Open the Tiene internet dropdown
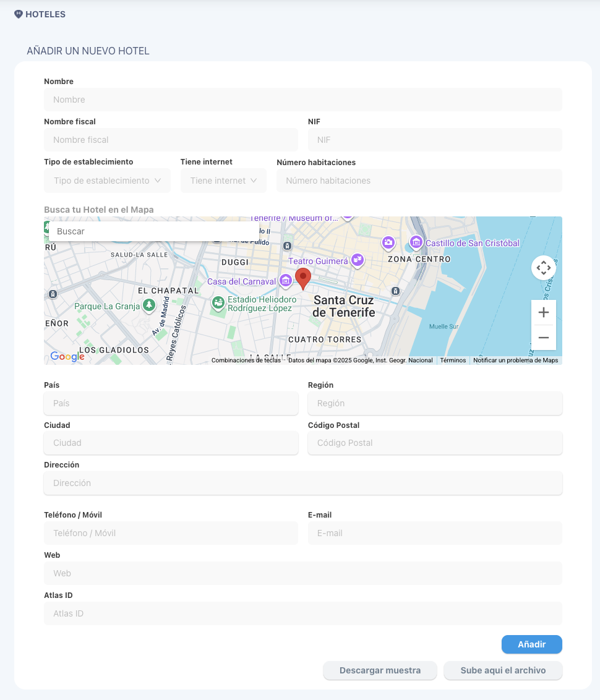The width and height of the screenshot is (600, 700). (223, 181)
